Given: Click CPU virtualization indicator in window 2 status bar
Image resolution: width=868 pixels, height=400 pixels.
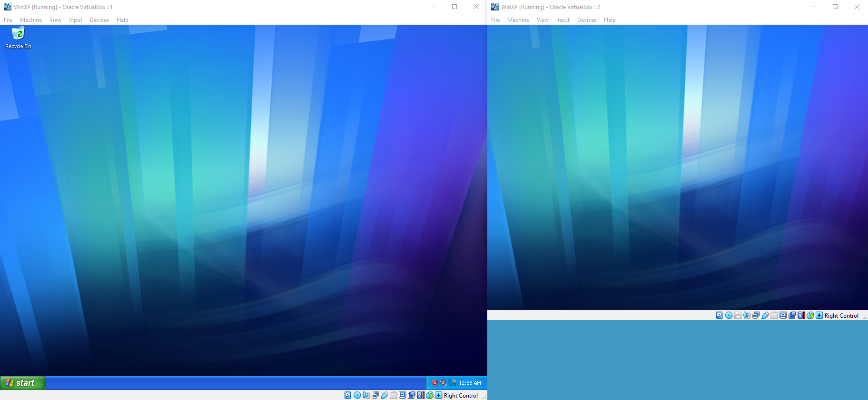Looking at the screenshot, I should point(801,315).
